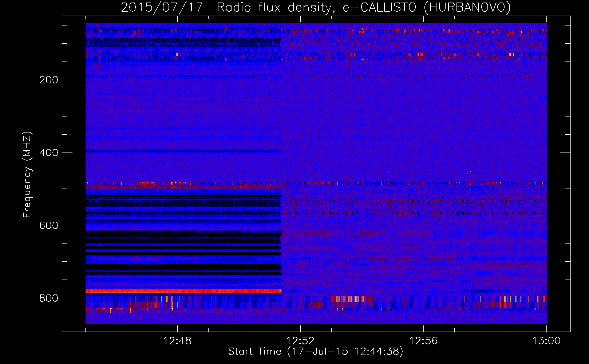Select the 200 frequency axis label
This screenshot has width=589, height=364.
(x=49, y=80)
